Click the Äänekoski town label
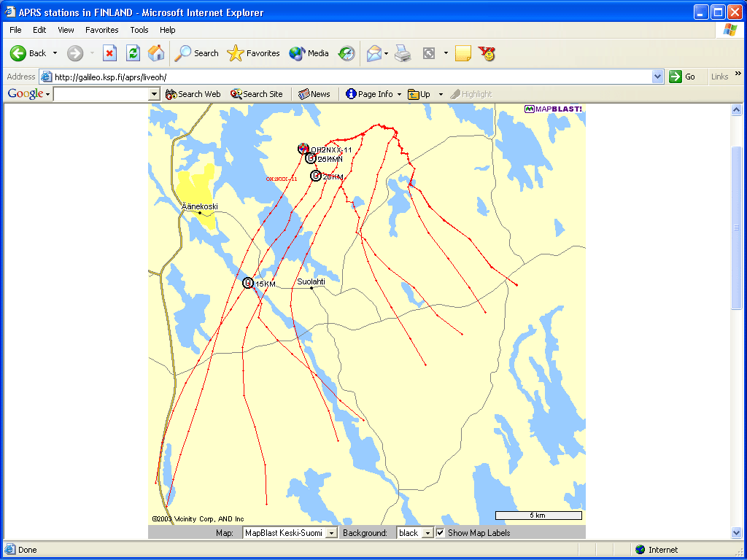Image resolution: width=747 pixels, height=560 pixels. click(x=200, y=206)
